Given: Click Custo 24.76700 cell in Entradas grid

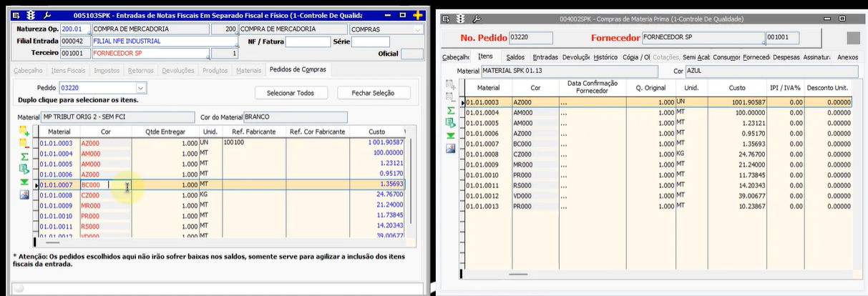Looking at the screenshot, I should coord(376,194).
